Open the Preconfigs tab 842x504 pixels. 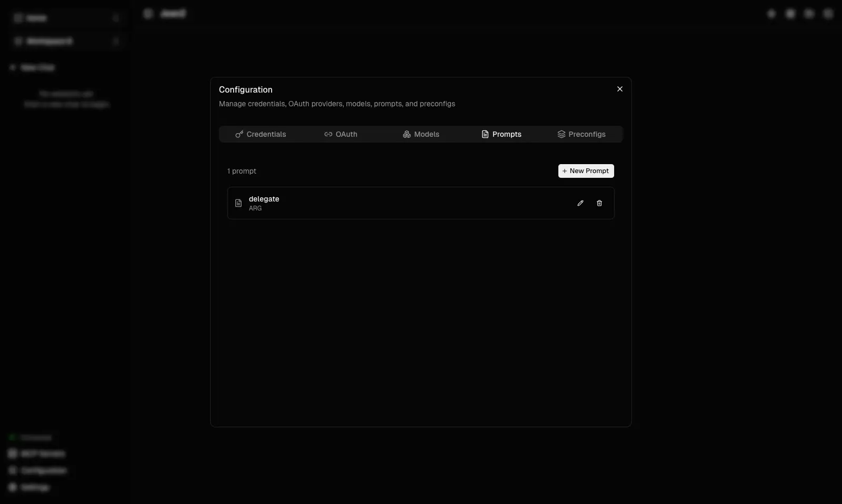pyautogui.click(x=582, y=134)
